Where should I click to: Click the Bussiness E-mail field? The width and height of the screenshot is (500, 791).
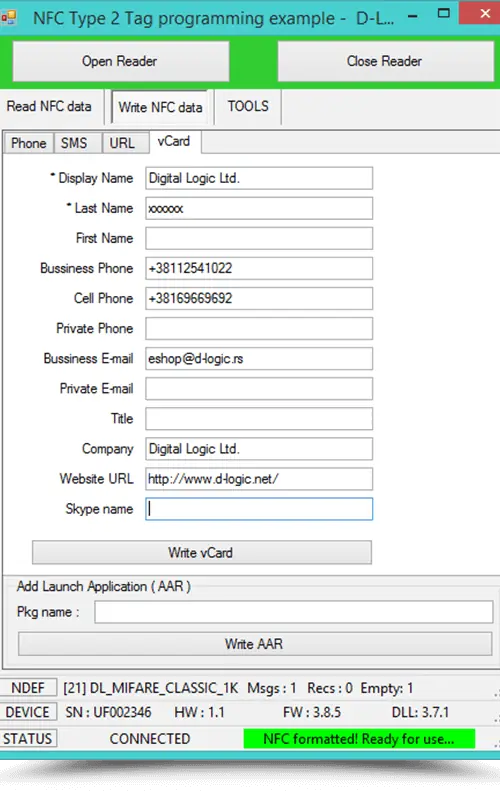[x=259, y=358]
